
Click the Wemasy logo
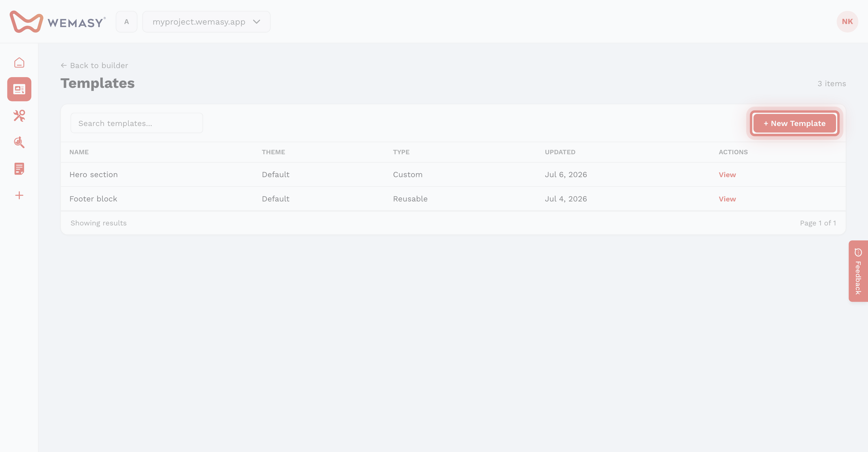coord(58,22)
